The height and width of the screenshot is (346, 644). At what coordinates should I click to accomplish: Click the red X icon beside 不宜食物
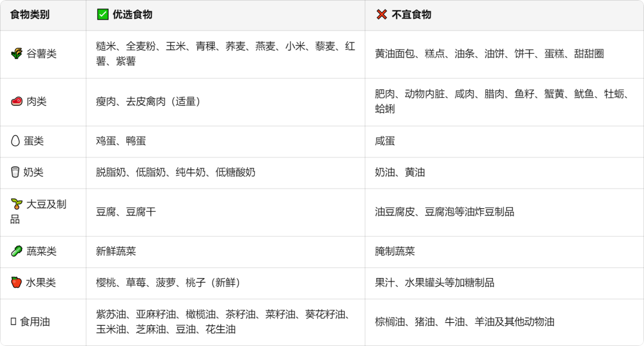pos(382,14)
